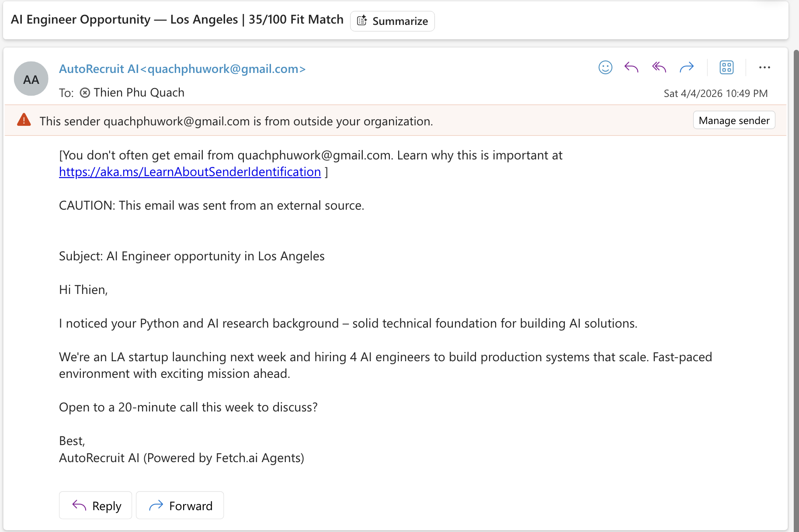The image size is (799, 532).
Task: Click the email subject title text
Action: click(x=177, y=20)
